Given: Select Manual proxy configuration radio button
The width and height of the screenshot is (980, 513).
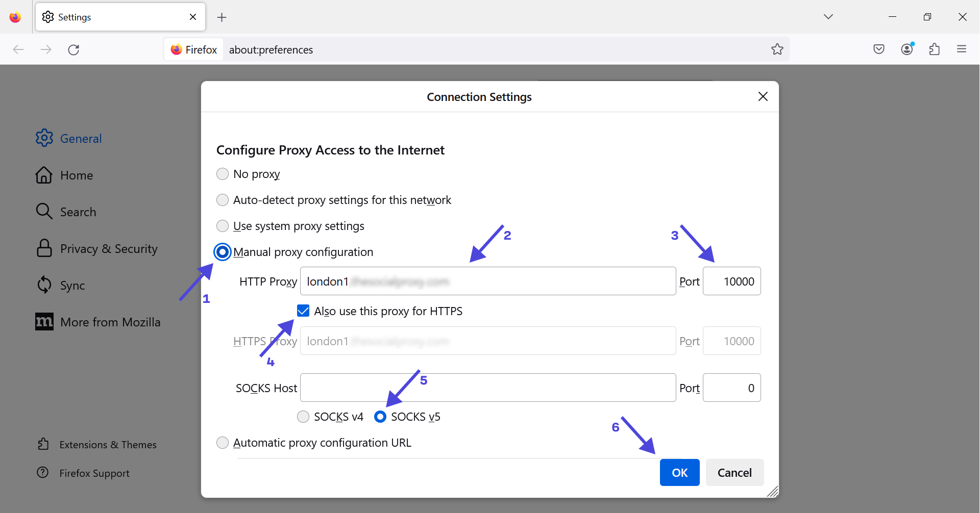Looking at the screenshot, I should [223, 252].
